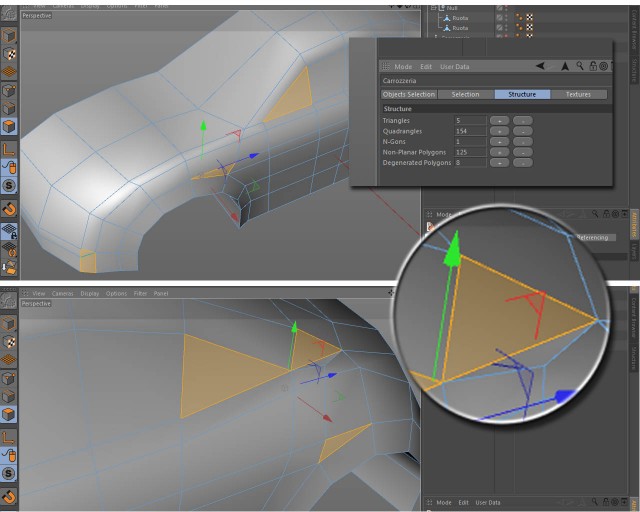Click the down-arrow polygon icon in upper toolbar
640x512 pixels.
[x=9, y=267]
